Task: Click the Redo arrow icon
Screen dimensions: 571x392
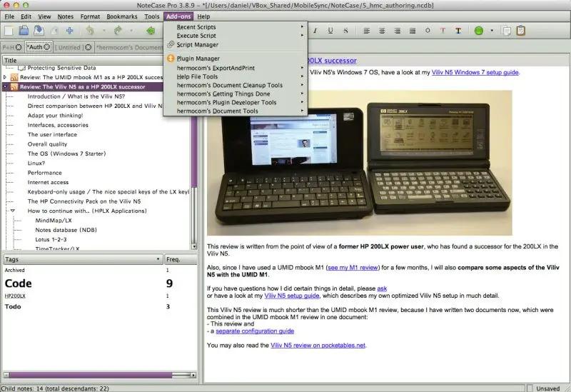Action: click(117, 31)
